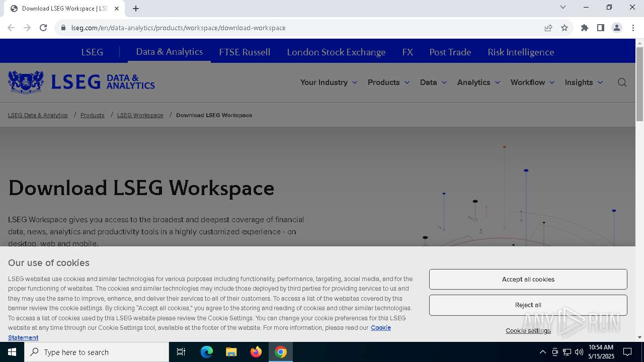
Task: Open the Products breadcrumb link
Action: click(93, 115)
